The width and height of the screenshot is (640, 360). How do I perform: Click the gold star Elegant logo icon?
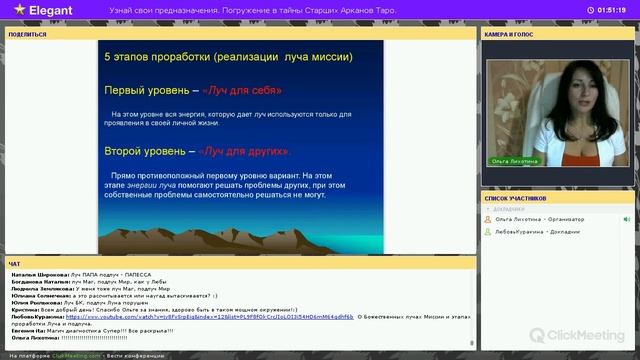19,9
